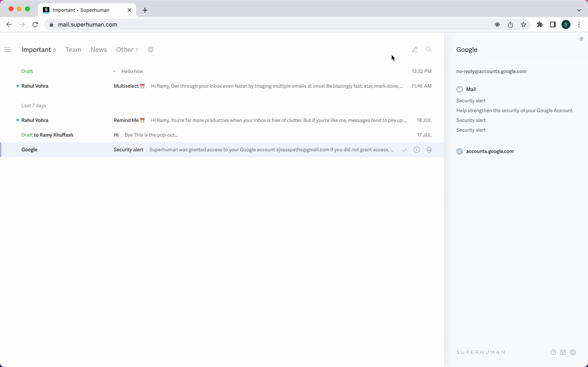588x367 pixels.
Task: Switch to the Other tab
Action: tap(125, 50)
